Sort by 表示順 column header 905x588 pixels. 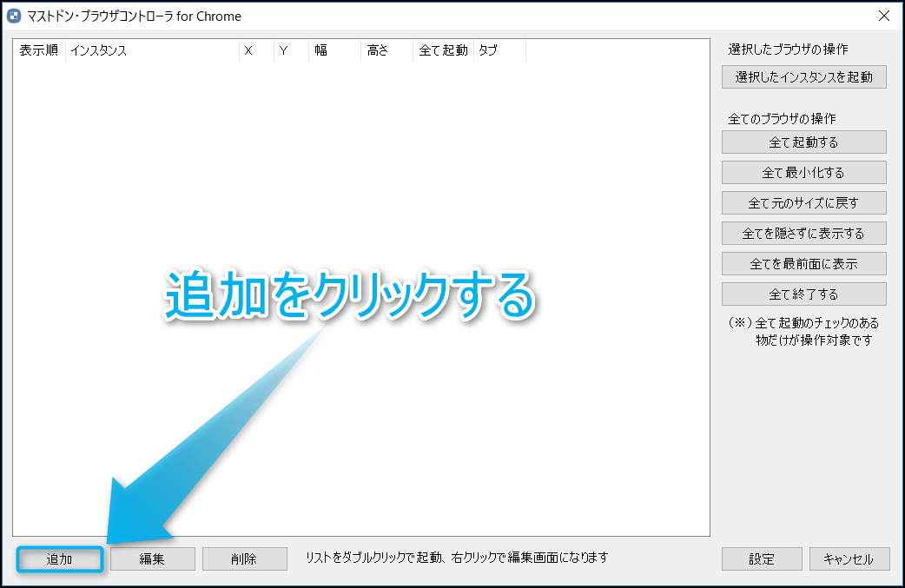(39, 50)
